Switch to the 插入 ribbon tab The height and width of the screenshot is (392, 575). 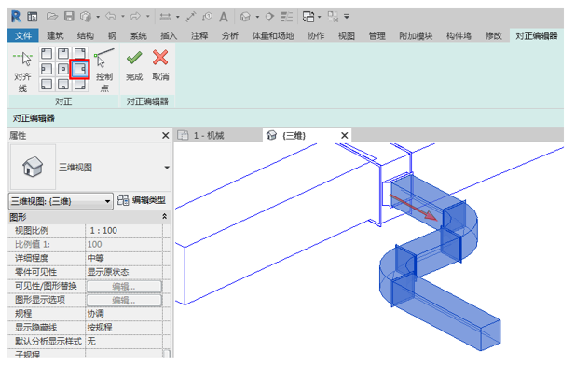click(x=169, y=35)
